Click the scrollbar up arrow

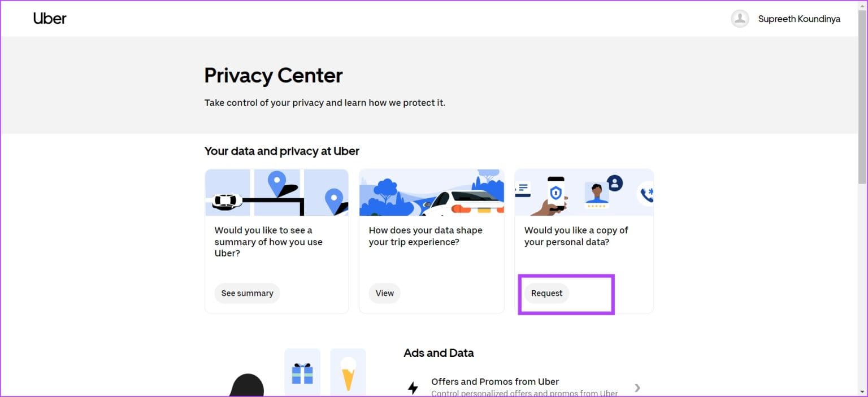pyautogui.click(x=862, y=5)
